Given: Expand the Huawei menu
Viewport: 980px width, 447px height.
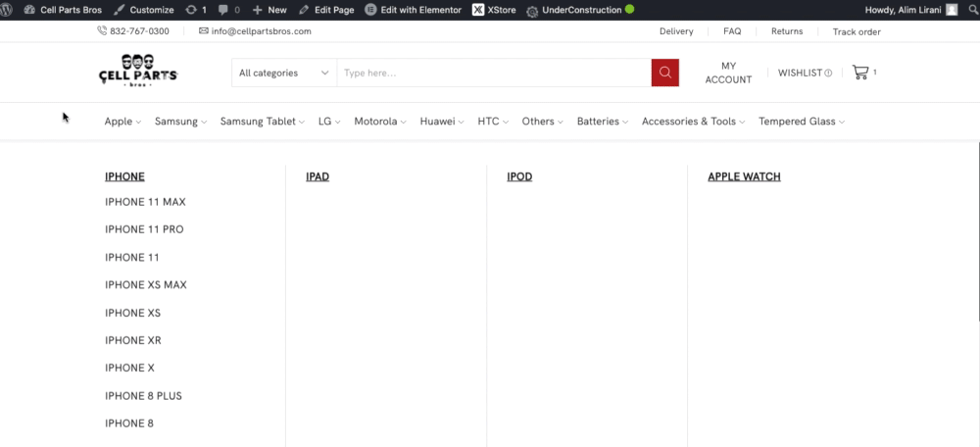Looking at the screenshot, I should pos(442,122).
